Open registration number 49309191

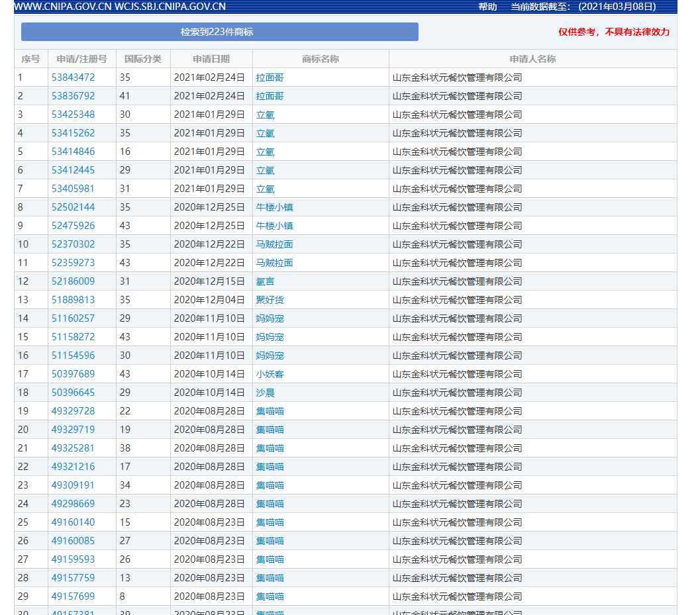(x=74, y=485)
